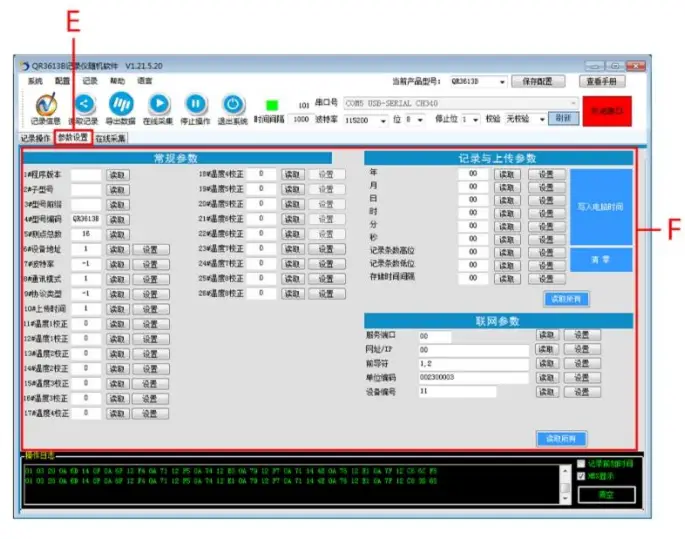Open the 系统 menu
The width and height of the screenshot is (685, 539).
point(35,81)
